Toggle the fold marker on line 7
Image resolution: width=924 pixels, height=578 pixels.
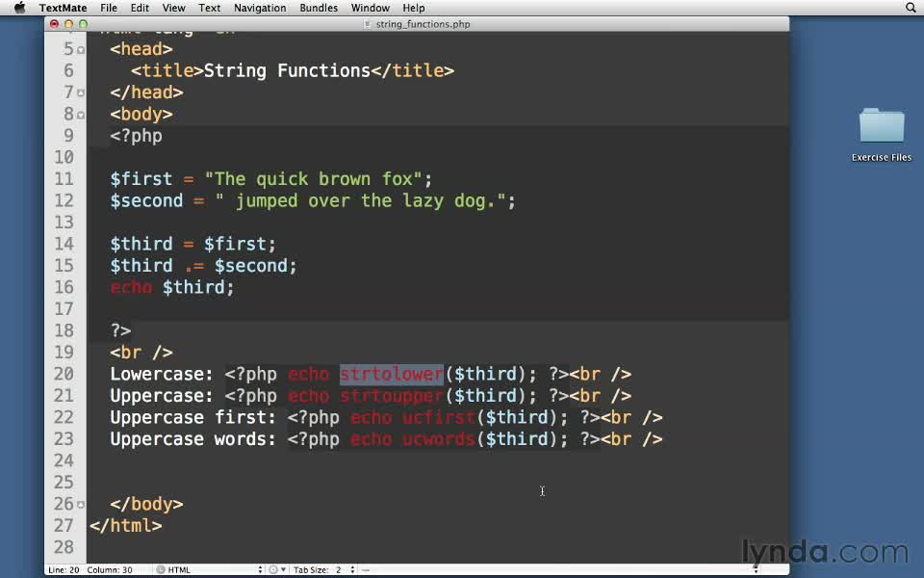click(81, 93)
